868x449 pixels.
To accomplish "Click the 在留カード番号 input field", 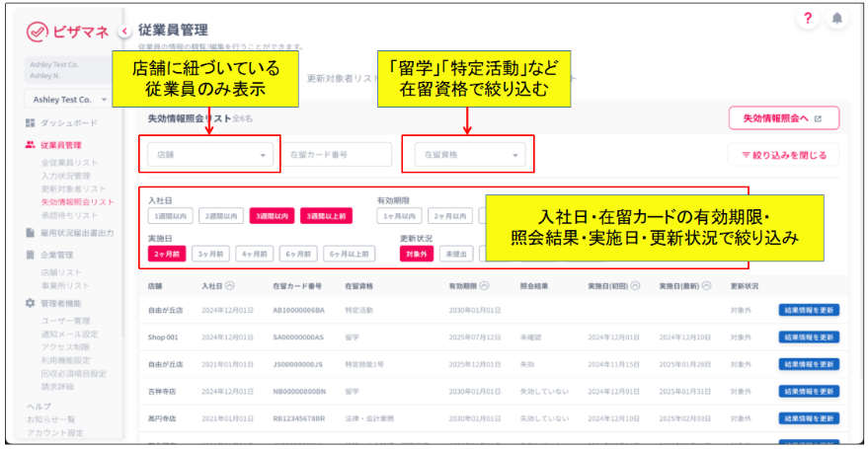I will (335, 154).
